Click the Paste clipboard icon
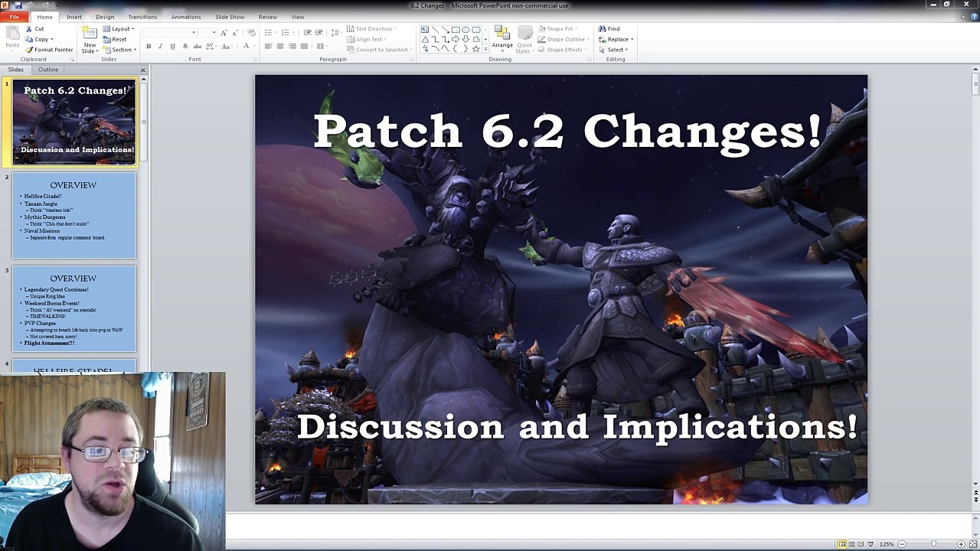980x551 pixels. click(x=12, y=33)
